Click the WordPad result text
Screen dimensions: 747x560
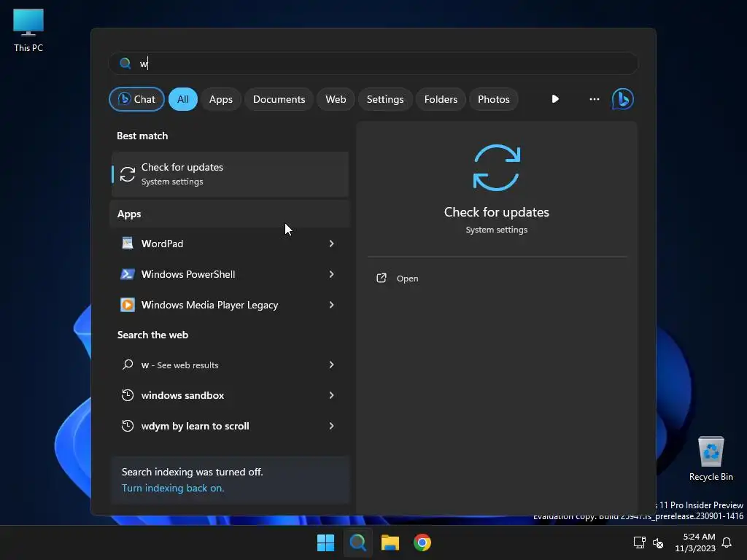pos(162,244)
